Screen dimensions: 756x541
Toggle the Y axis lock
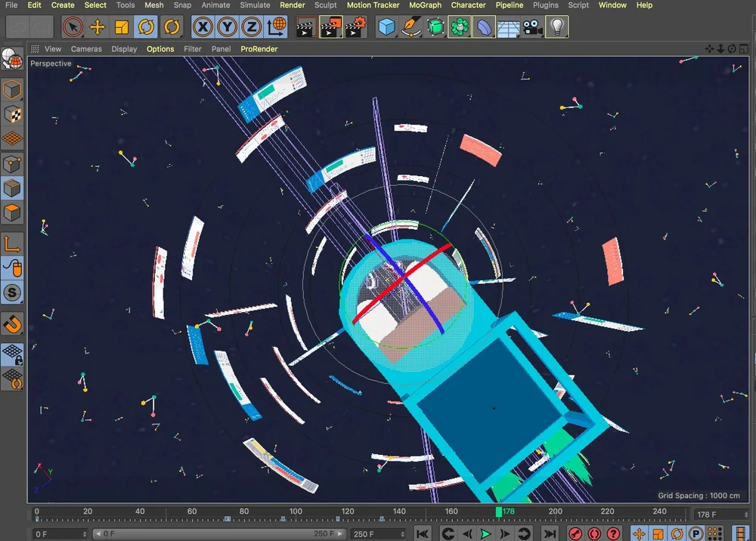pyautogui.click(x=227, y=28)
